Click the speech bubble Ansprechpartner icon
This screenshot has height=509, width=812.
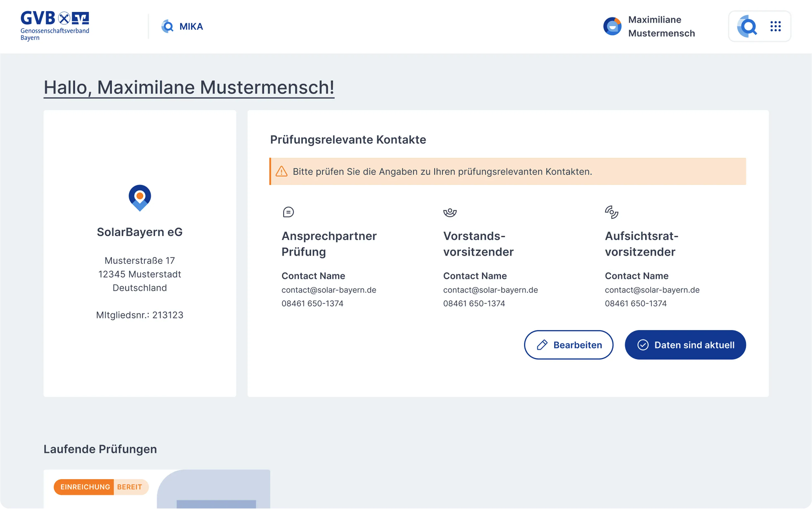(288, 212)
